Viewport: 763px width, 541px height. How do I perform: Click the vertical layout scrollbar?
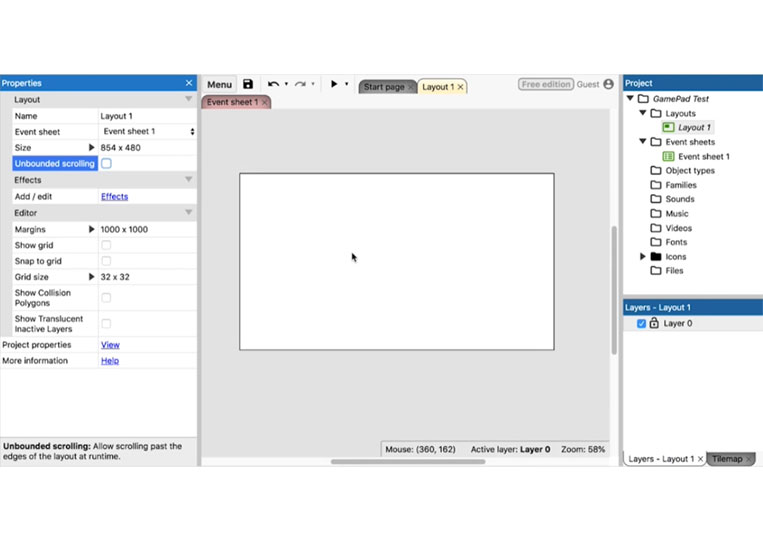(x=614, y=290)
